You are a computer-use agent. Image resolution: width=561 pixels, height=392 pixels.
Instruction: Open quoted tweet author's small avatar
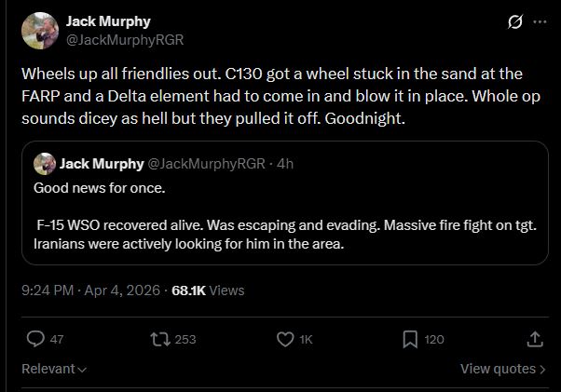[45, 164]
